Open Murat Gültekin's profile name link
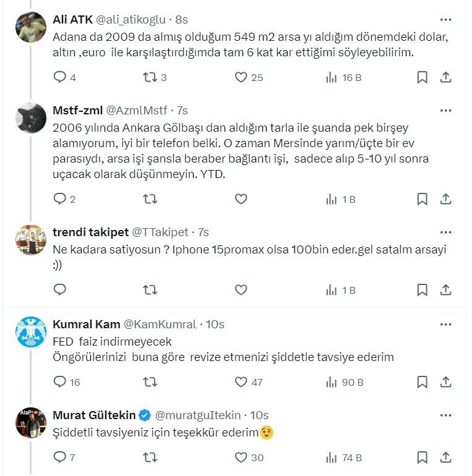The image size is (472, 476). pos(93,415)
